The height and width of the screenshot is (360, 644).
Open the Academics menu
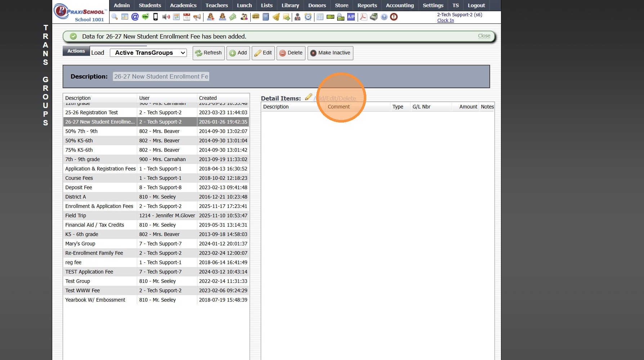(x=183, y=5)
